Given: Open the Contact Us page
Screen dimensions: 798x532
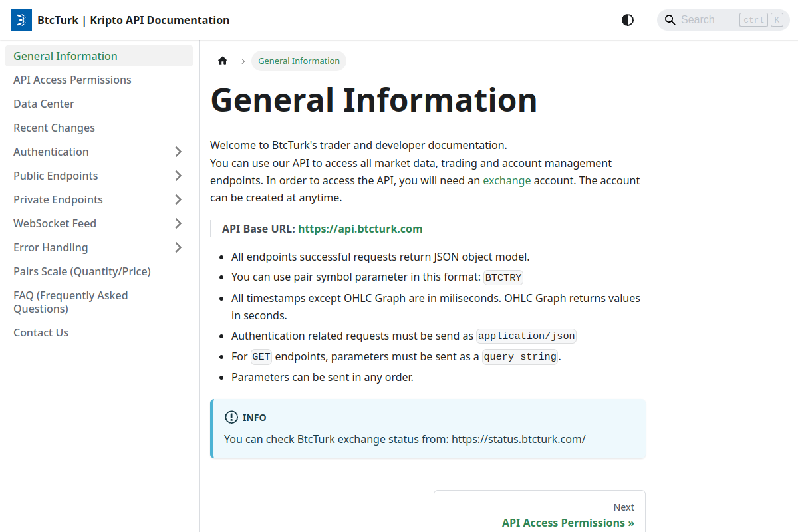Looking at the screenshot, I should [99, 332].
